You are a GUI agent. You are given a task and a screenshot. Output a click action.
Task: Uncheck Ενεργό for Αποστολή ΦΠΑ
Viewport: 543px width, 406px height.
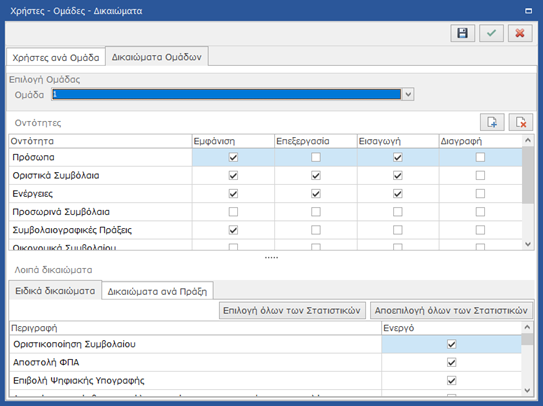(451, 362)
